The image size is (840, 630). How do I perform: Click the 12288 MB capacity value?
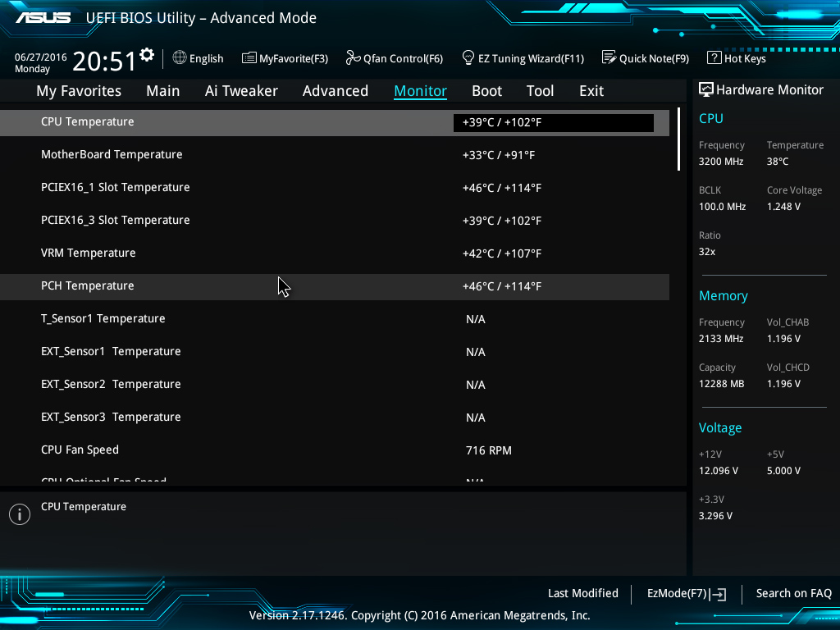[x=722, y=384]
